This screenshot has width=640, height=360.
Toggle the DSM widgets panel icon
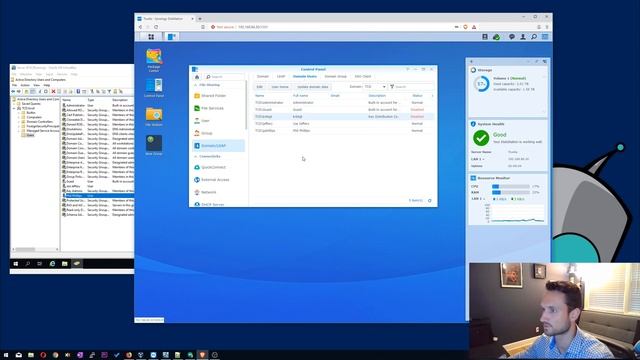[x=545, y=37]
